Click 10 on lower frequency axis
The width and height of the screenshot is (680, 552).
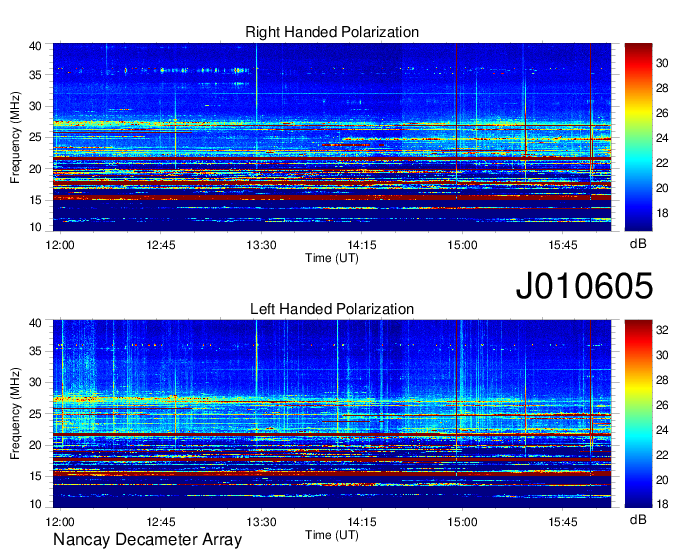click(x=35, y=504)
